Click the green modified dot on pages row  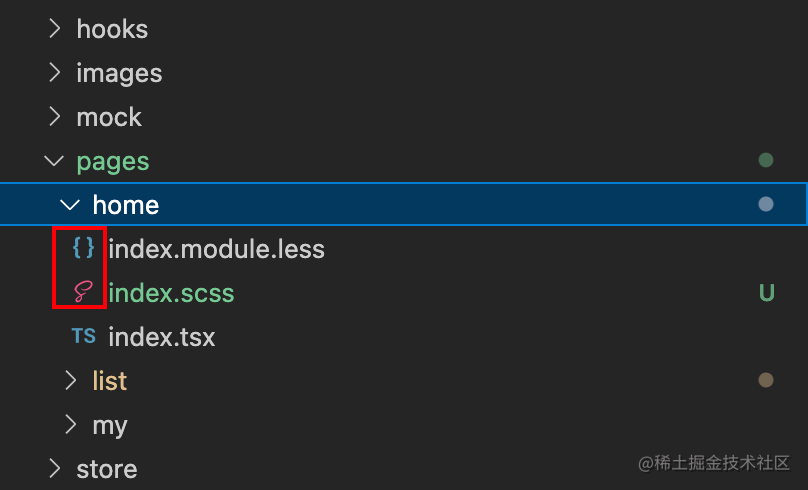tap(766, 160)
